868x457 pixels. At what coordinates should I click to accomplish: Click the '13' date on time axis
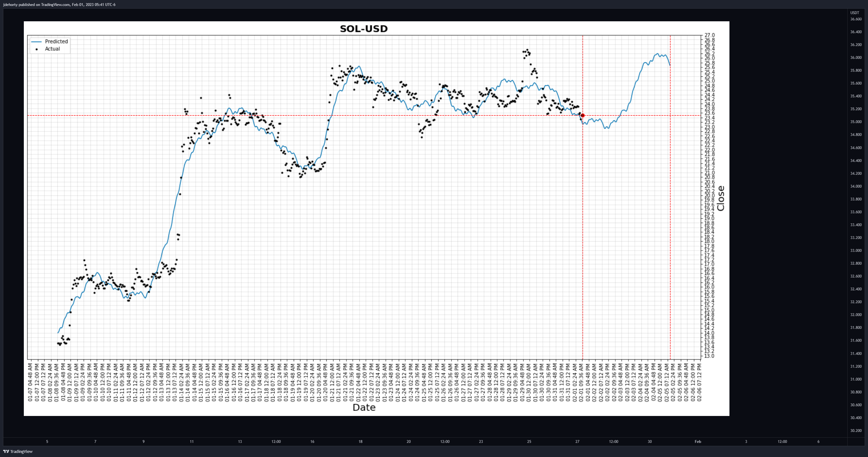(240, 442)
